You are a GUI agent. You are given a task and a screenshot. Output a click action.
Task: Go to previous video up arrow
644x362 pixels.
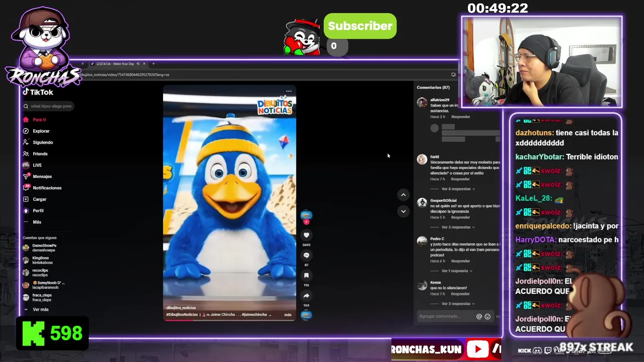(x=403, y=195)
